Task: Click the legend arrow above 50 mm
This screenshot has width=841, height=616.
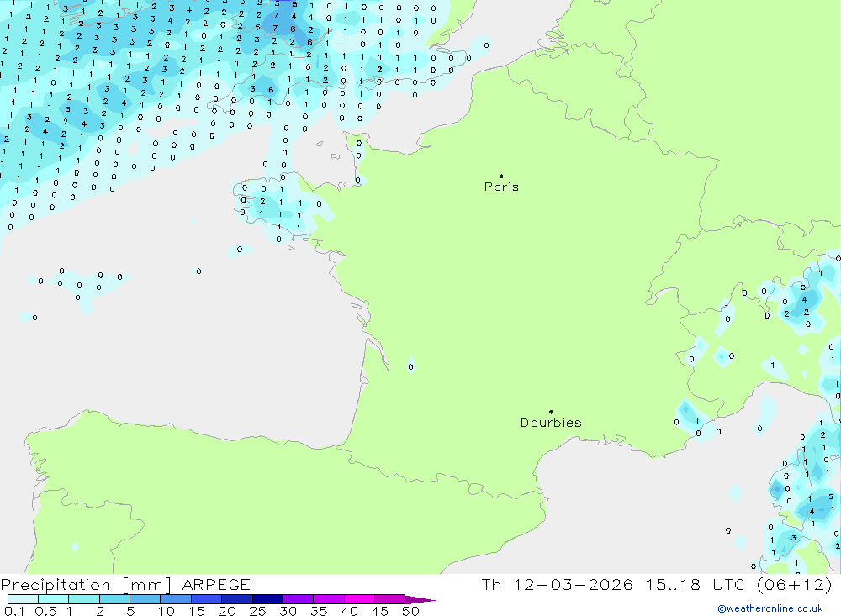Action: tap(420, 600)
